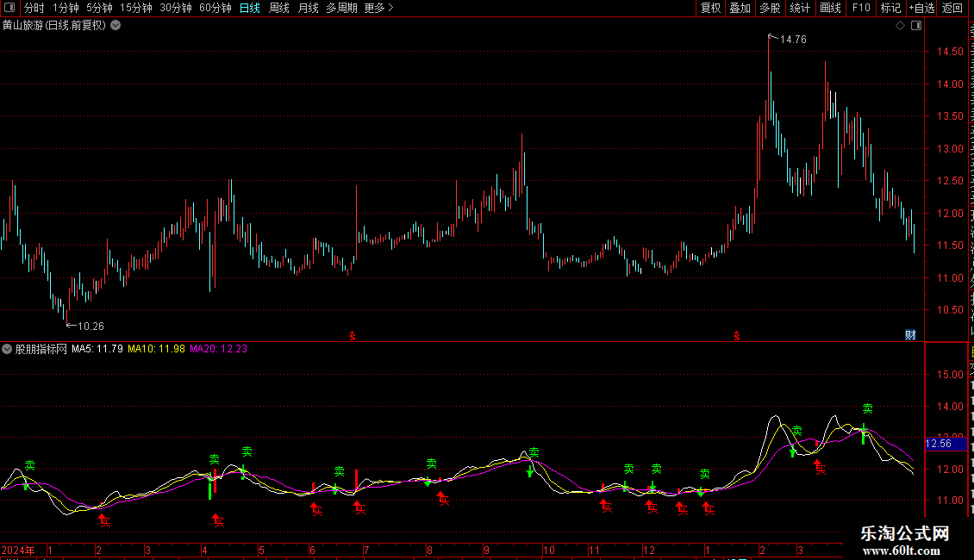Click the 返回 back button
974x560 pixels.
[x=952, y=8]
